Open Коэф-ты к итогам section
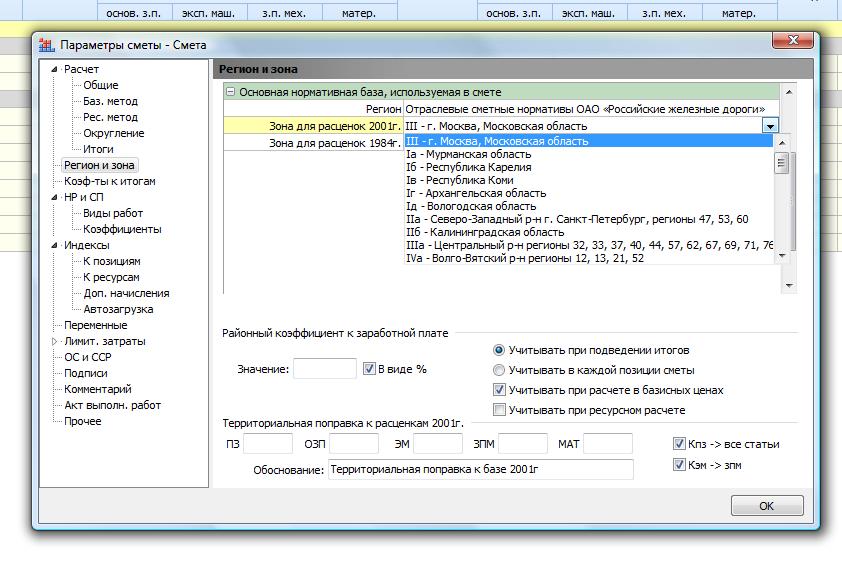 coord(109,182)
